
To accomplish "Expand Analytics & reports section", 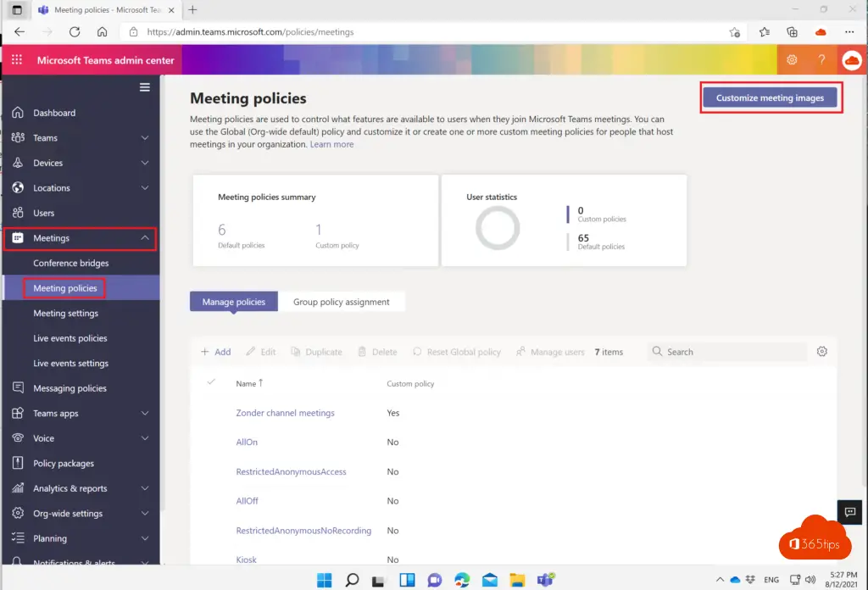I will 145,488.
